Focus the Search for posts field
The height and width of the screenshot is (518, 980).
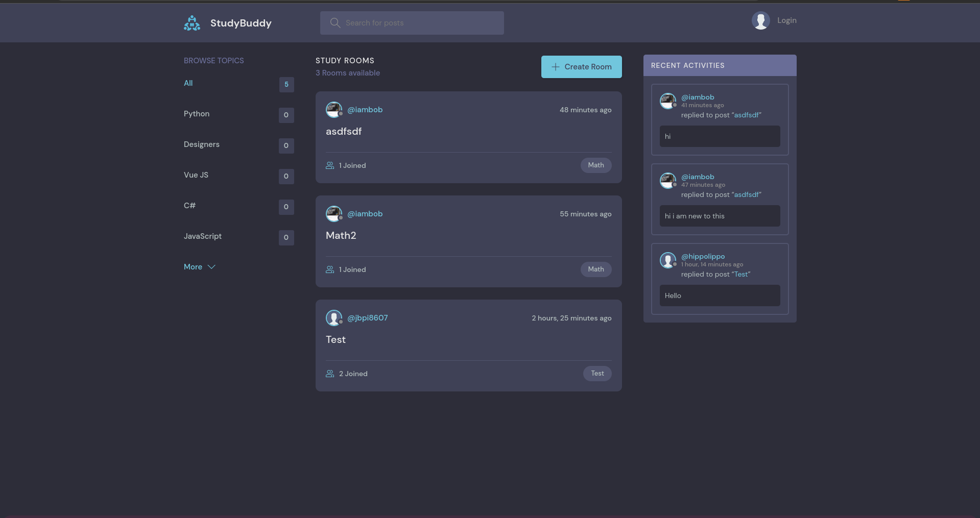pyautogui.click(x=412, y=23)
